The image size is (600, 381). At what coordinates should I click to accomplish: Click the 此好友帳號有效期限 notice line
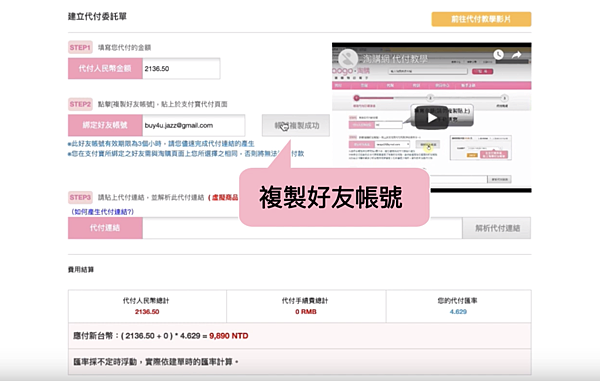coord(161,144)
